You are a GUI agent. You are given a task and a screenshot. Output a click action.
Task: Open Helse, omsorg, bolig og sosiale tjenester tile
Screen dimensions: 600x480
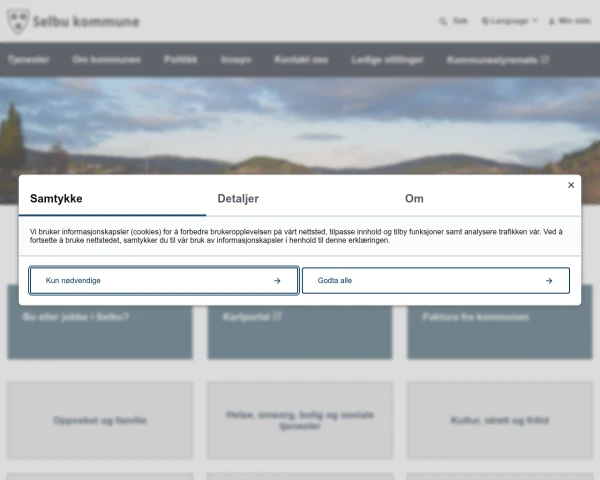pyautogui.click(x=300, y=420)
